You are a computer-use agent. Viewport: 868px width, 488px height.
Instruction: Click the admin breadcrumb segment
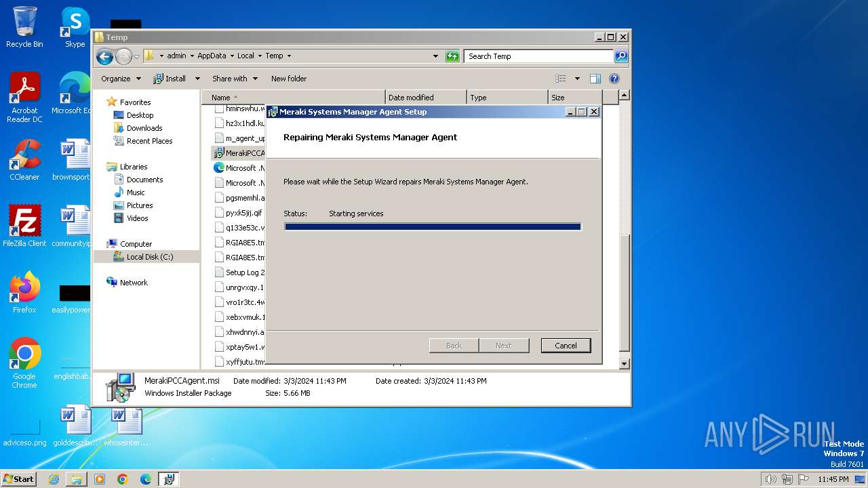point(176,56)
